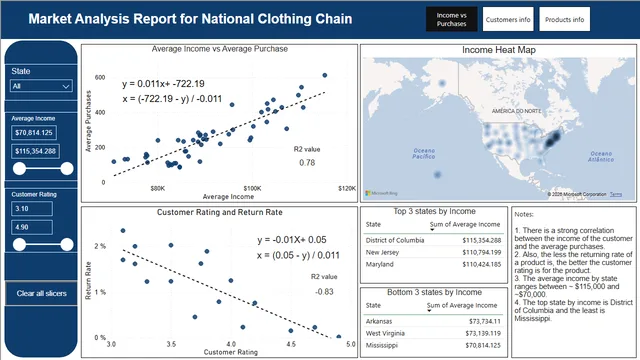The image size is (640, 360).
Task: Switch to the Customers info page
Action: [508, 19]
